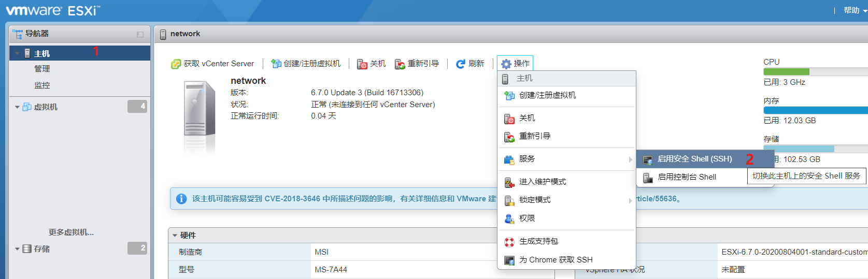This screenshot has width=868, height=279.
Task: Collapse the 存储 tree node arrow
Action: [17, 249]
